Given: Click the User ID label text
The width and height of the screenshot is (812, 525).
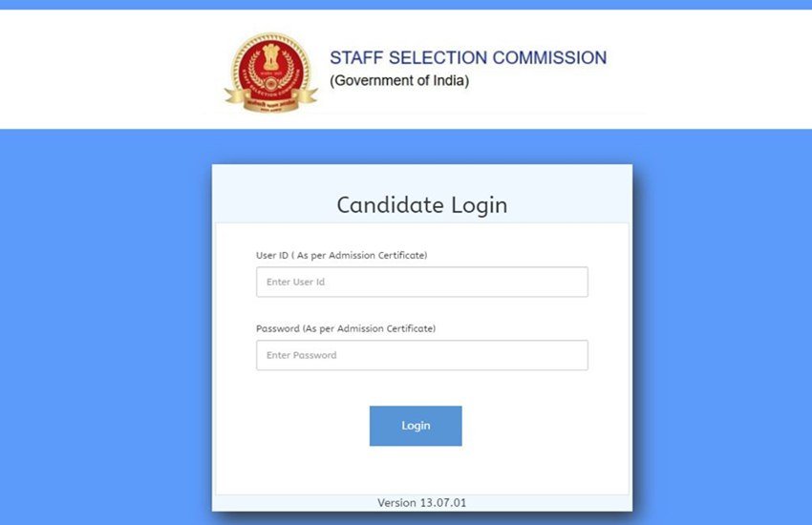Looking at the screenshot, I should (x=341, y=256).
